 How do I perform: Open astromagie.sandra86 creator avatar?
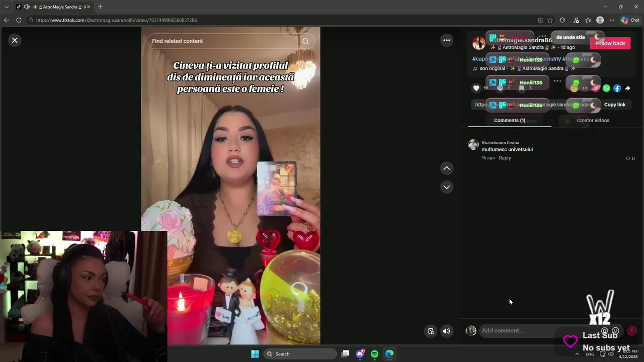pyautogui.click(x=478, y=43)
